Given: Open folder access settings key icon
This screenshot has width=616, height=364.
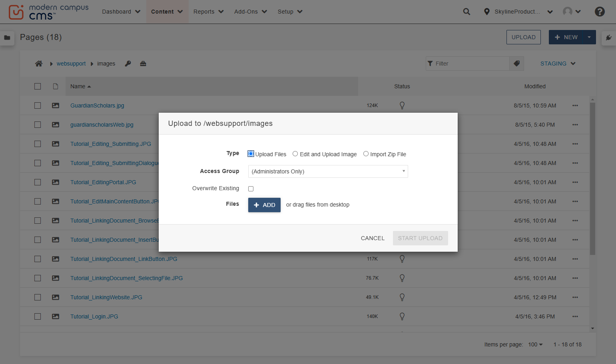Looking at the screenshot, I should [128, 64].
